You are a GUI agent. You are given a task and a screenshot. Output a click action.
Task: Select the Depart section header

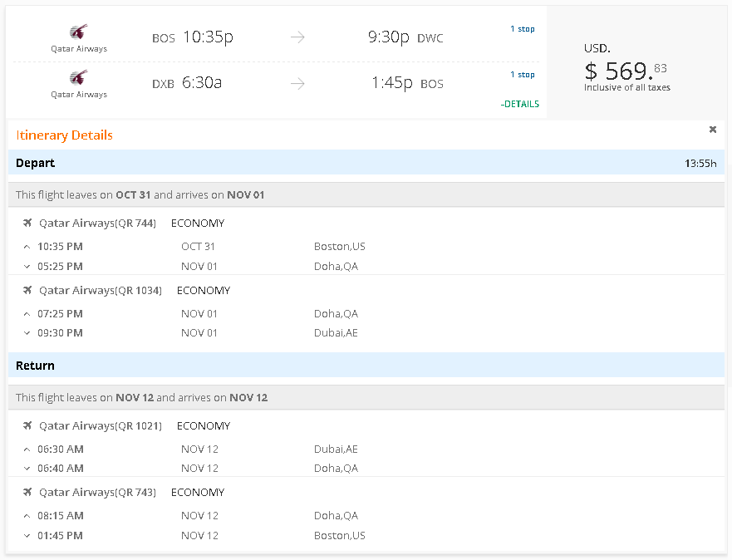coord(35,163)
